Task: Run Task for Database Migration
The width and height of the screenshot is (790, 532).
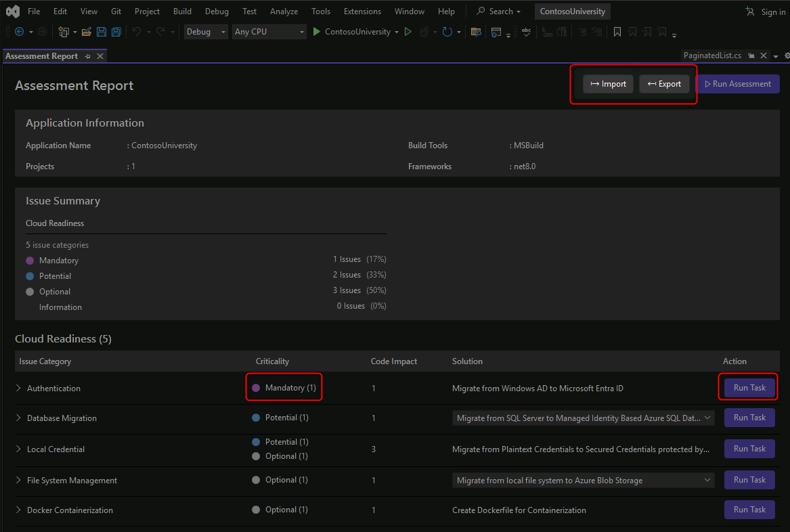Action: 749,418
